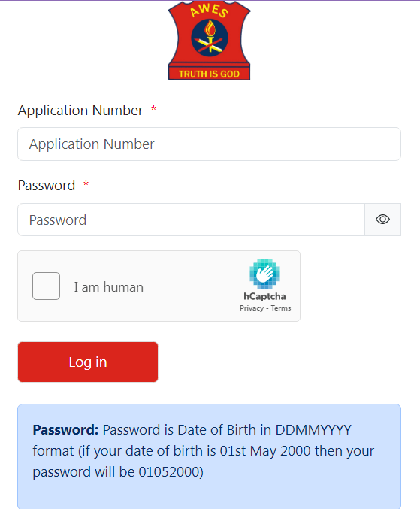Click the AWES crest logo
This screenshot has height=509, width=420.
pos(209,41)
